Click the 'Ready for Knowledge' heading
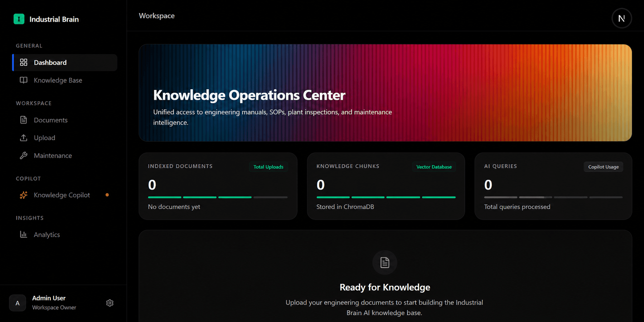The width and height of the screenshot is (644, 322). click(x=385, y=287)
